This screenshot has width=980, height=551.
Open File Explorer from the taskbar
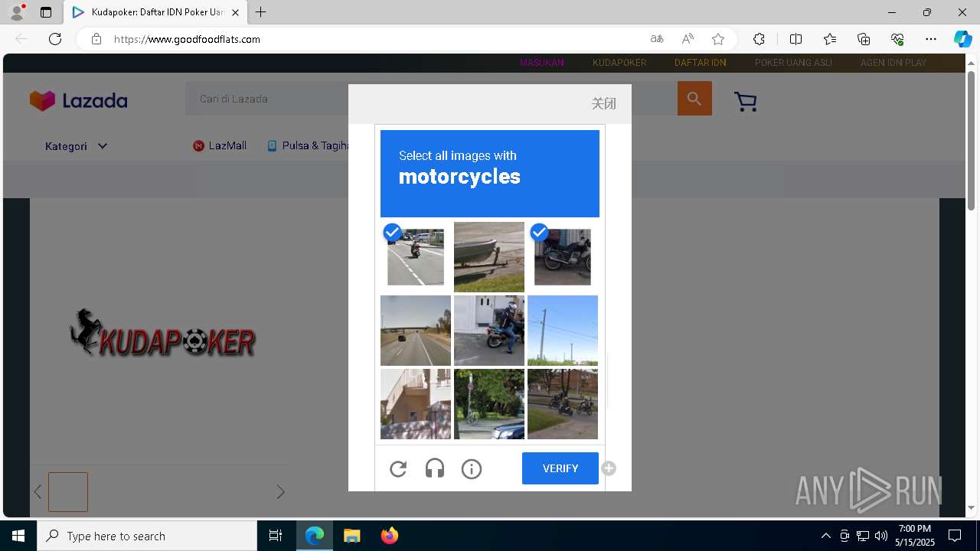pyautogui.click(x=351, y=536)
